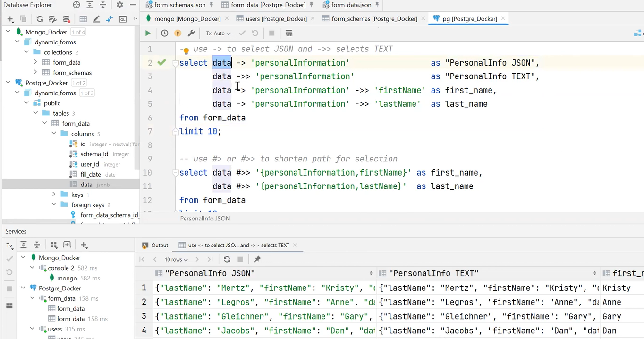Open query history with the clock icon
Viewport: 644px width, 339px height.
coord(164,33)
